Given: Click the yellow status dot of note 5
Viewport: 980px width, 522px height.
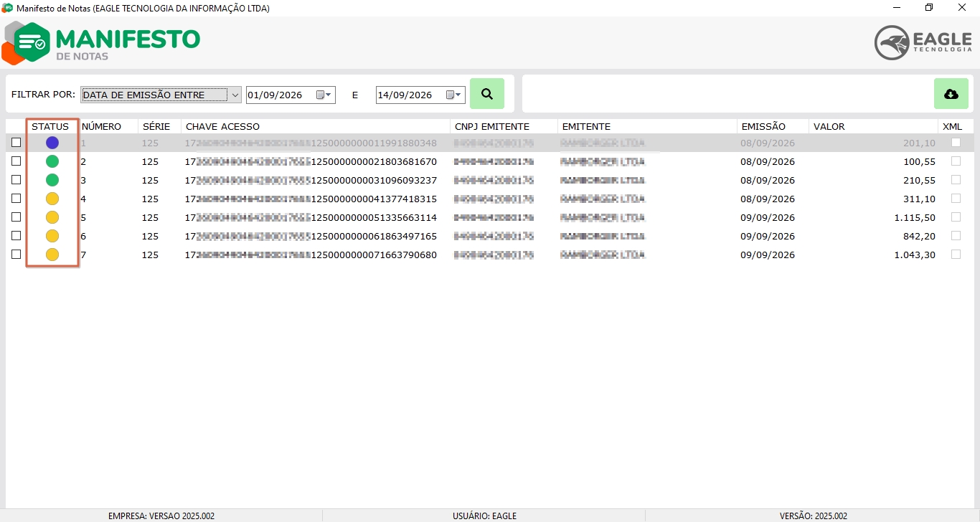Looking at the screenshot, I should 52,217.
